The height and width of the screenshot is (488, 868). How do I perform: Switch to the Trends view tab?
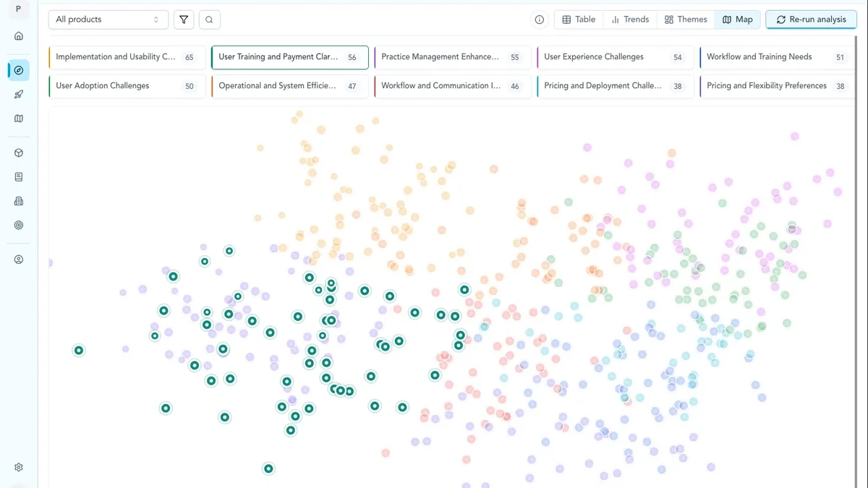click(630, 20)
